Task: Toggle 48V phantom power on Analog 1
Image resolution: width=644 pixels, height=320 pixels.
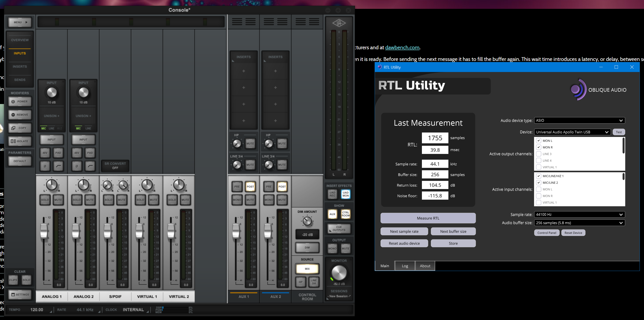Action: click(45, 153)
